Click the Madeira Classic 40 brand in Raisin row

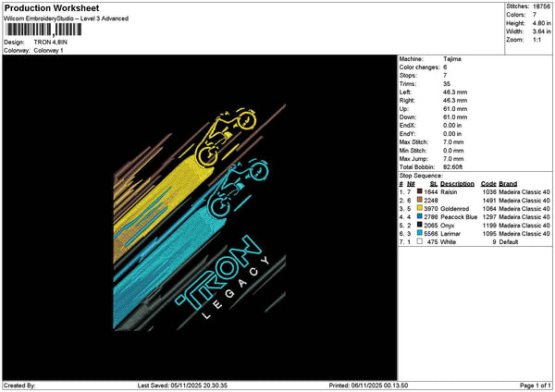tap(524, 191)
